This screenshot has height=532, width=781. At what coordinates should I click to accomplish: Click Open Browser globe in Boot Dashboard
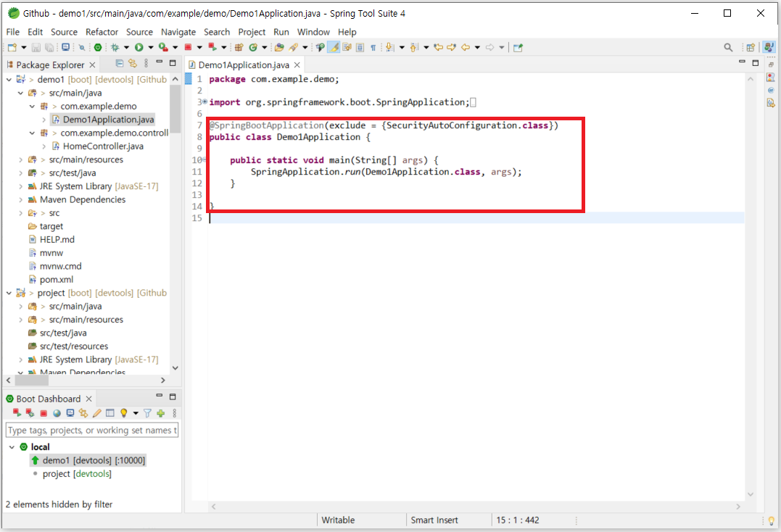pyautogui.click(x=57, y=413)
